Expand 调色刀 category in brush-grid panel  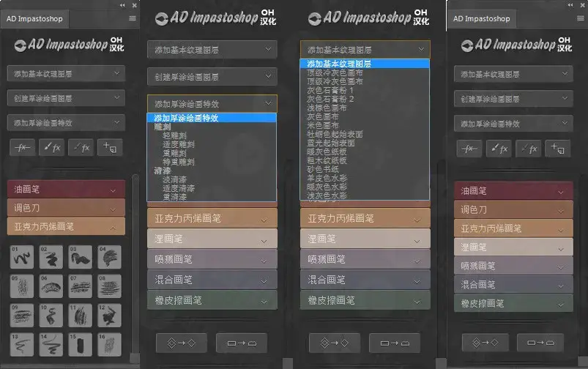(66, 208)
